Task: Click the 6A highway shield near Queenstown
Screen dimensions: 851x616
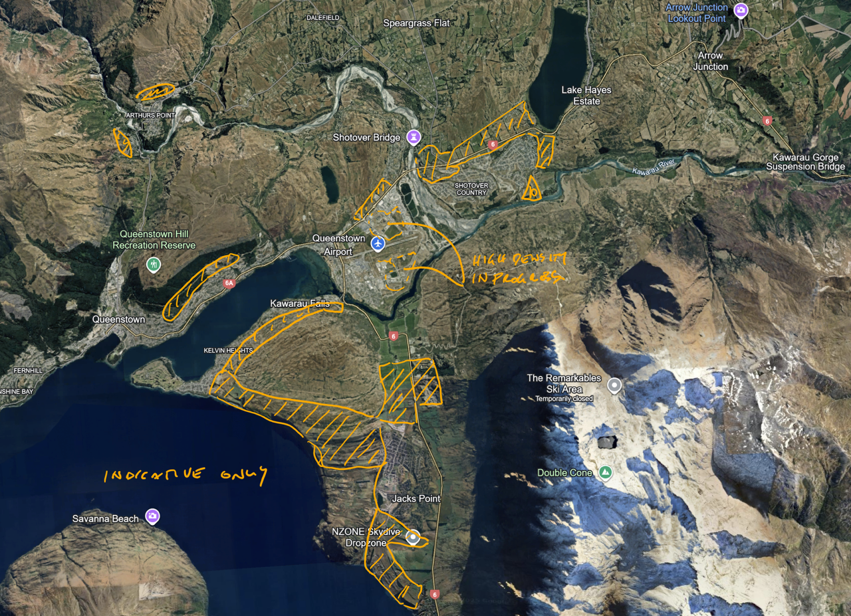Action: click(229, 283)
